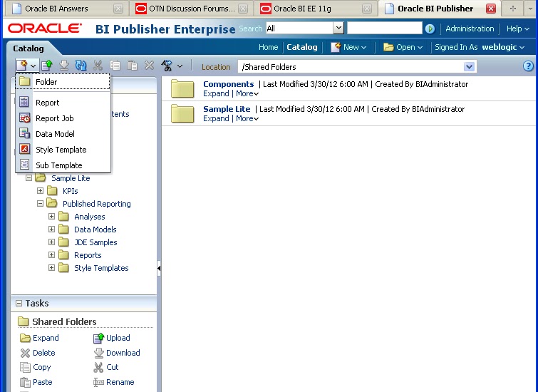Click the Upload toolbar icon
Image resolution: width=538 pixels, height=392 pixels.
coord(46,65)
